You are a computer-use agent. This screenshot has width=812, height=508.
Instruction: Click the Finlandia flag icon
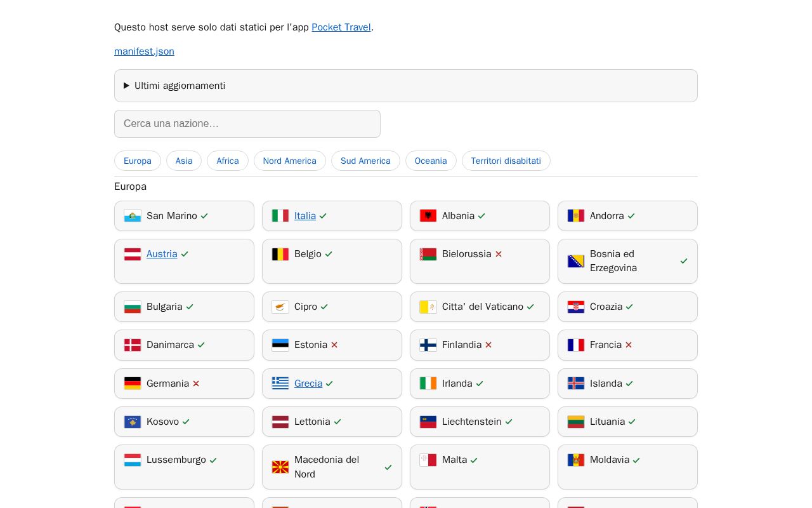tap(428, 345)
